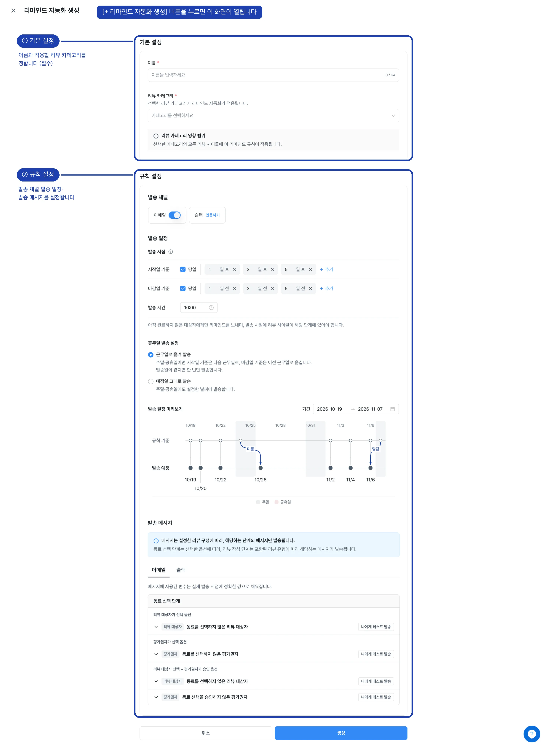Remove the '5 일 전' chip

point(310,289)
